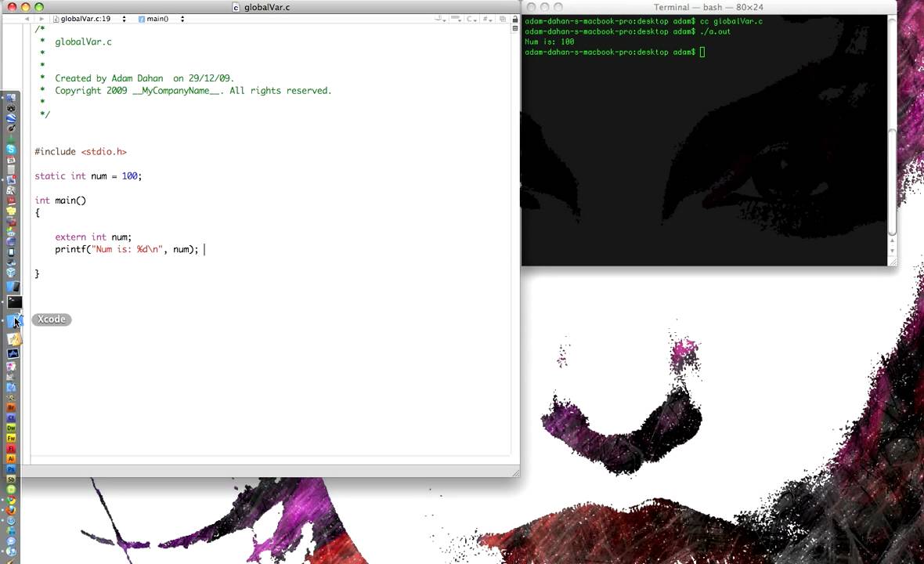Click the Terminal scrollbar down arrow

(x=892, y=251)
